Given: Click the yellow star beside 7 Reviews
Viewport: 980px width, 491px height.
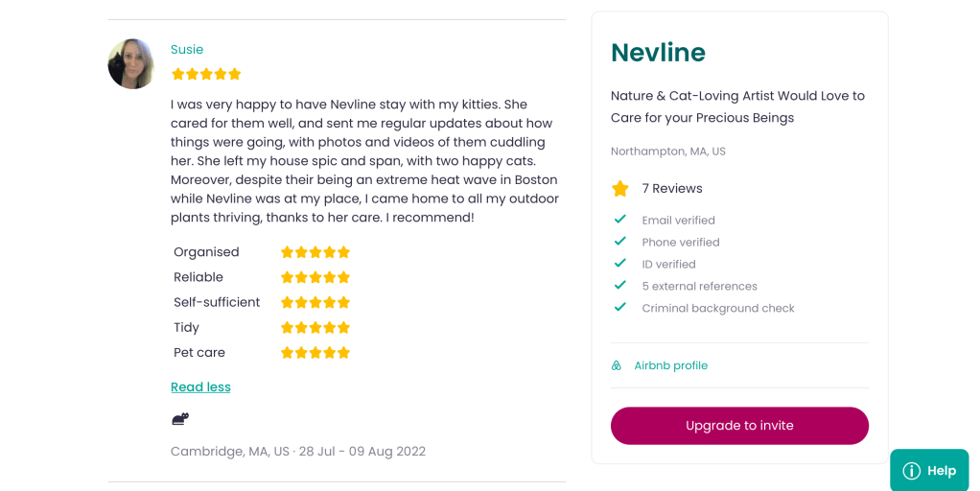Looking at the screenshot, I should pyautogui.click(x=620, y=189).
